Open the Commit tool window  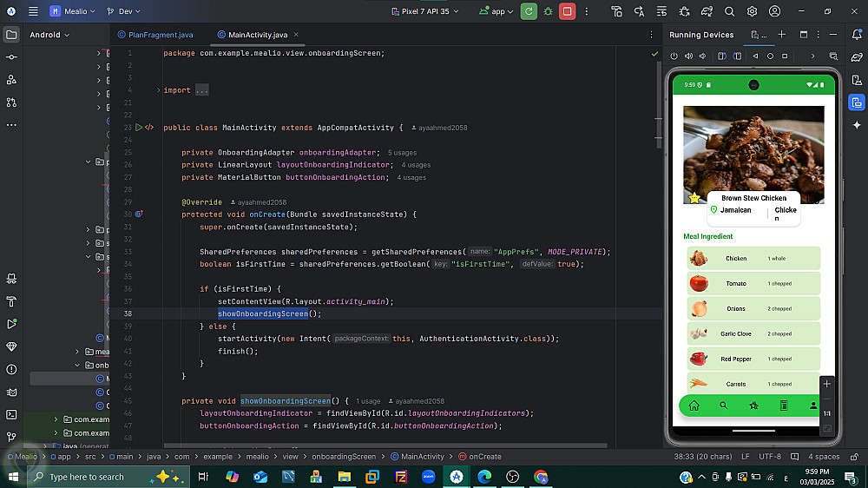(x=11, y=56)
